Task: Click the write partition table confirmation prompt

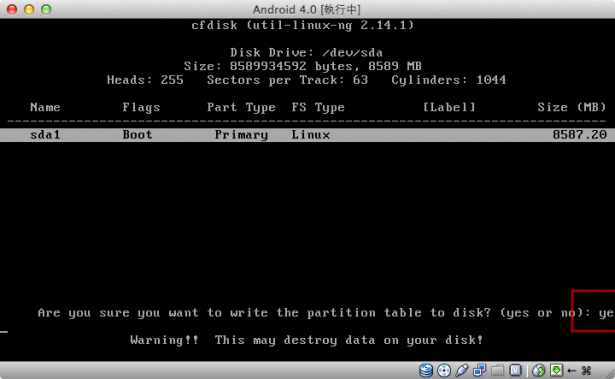Action: (314, 313)
